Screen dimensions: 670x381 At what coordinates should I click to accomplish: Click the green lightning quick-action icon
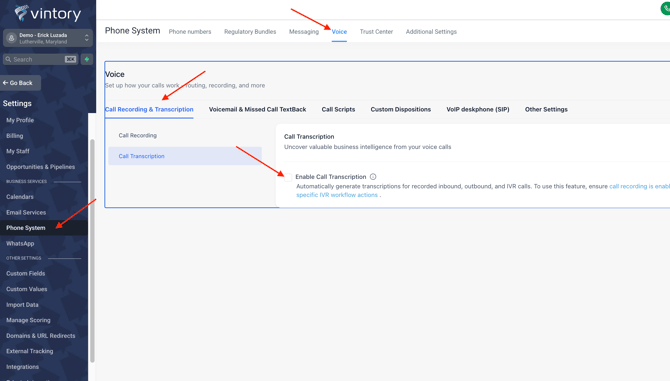87,59
